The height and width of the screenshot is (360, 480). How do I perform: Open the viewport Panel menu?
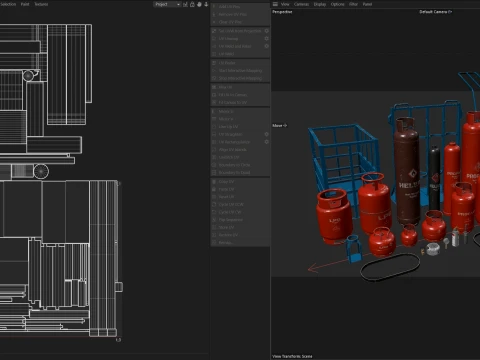click(367, 4)
